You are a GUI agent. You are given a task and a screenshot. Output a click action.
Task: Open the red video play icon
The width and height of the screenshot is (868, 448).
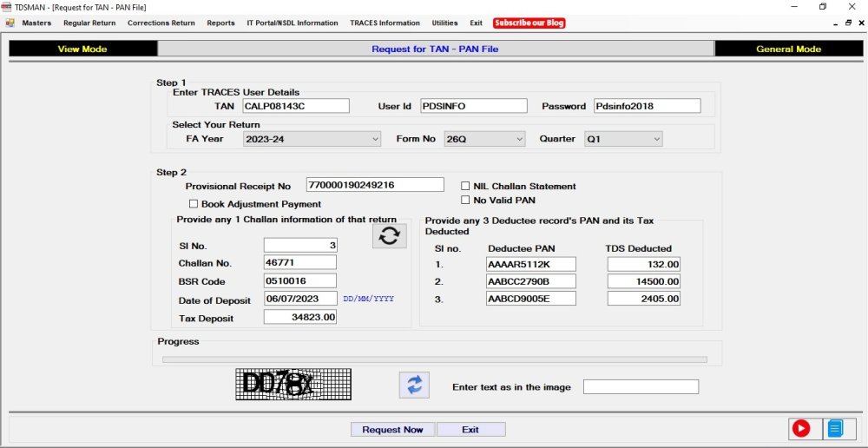pyautogui.click(x=800, y=428)
